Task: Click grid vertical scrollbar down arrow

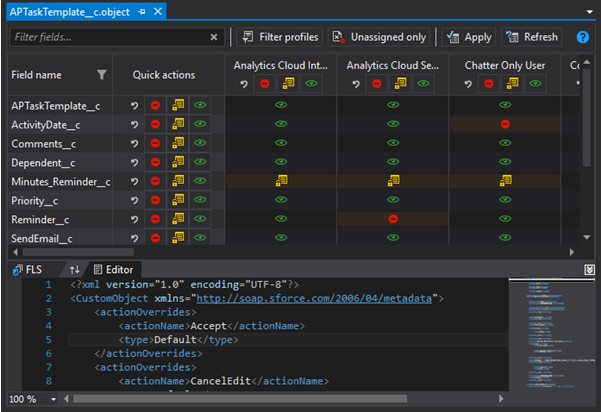Action: pos(586,237)
